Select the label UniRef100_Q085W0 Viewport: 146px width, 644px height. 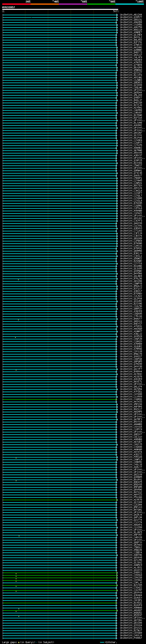tap(131, 271)
